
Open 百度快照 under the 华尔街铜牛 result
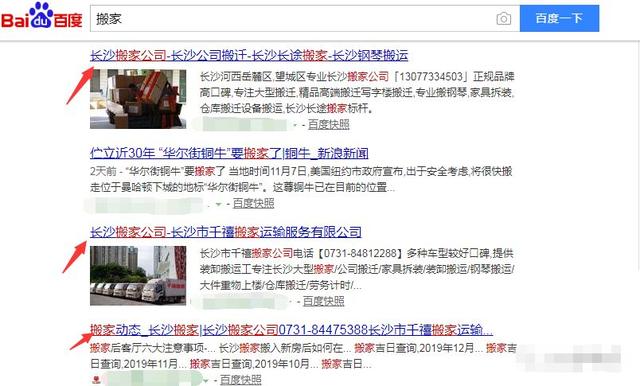pos(253,203)
